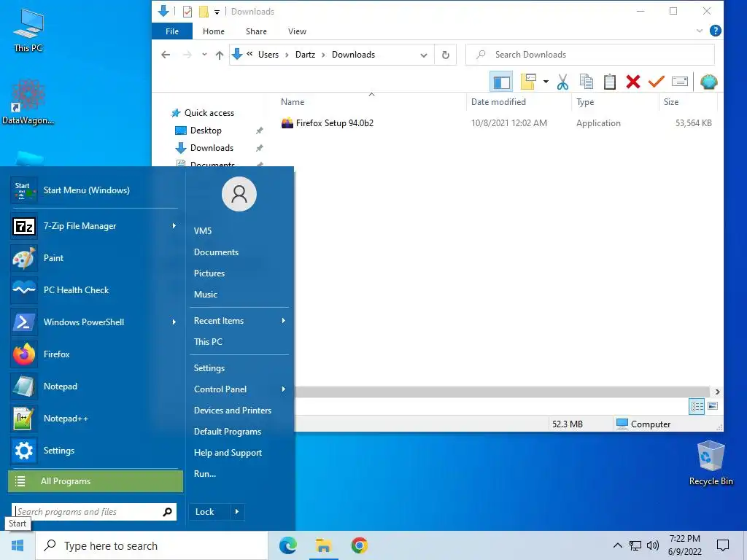Expand Windows PowerShell submenu arrow
747x560 pixels.
click(x=174, y=322)
